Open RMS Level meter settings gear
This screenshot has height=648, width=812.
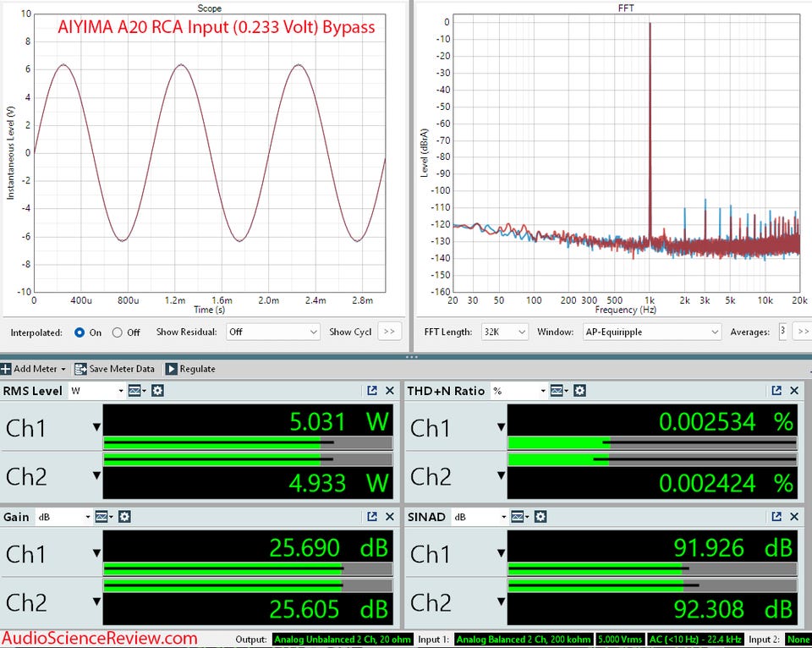[157, 391]
